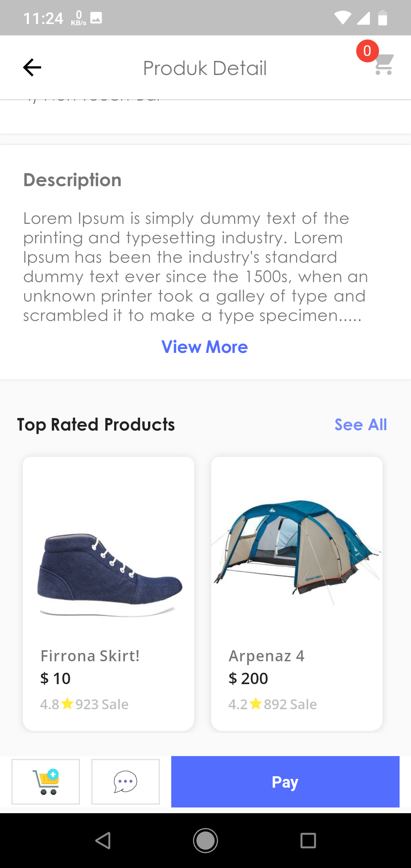Tap the back arrow icon
This screenshot has height=868, width=411.
32,68
